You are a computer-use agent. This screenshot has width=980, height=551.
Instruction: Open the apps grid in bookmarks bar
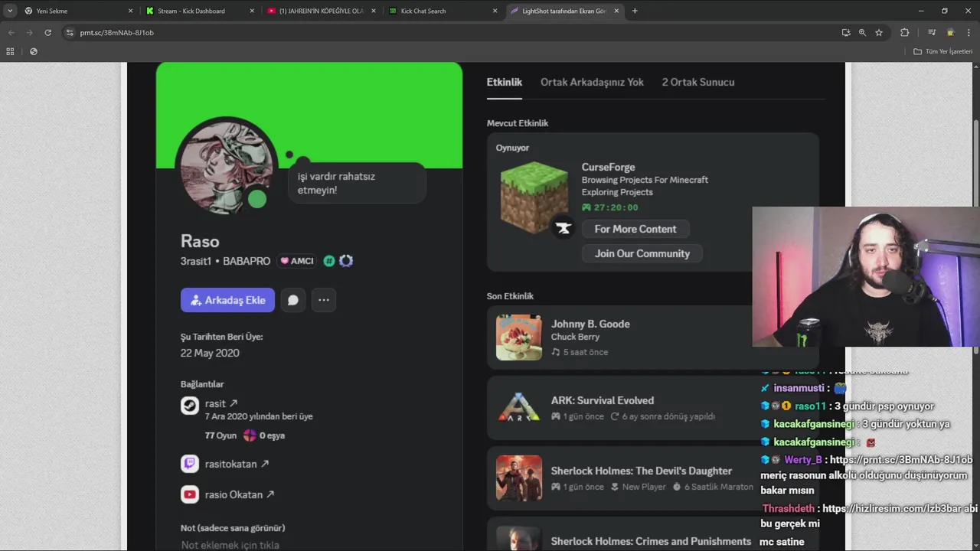[x=10, y=51]
